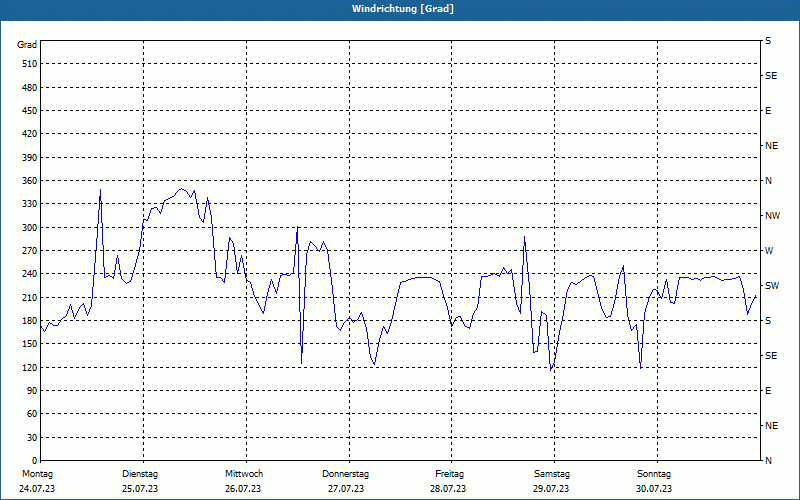The width and height of the screenshot is (800, 500).
Task: Select the 240 value on left axis
Action: (x=30, y=274)
